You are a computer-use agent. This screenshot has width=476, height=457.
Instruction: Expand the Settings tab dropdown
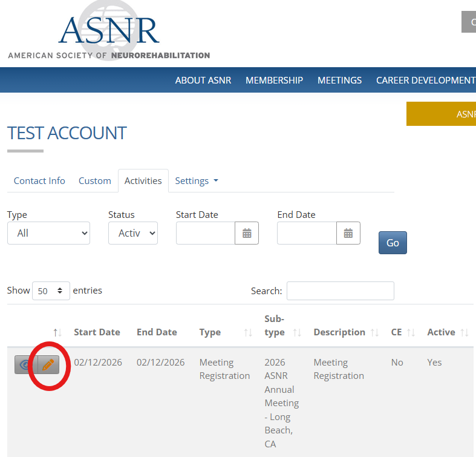[197, 181]
